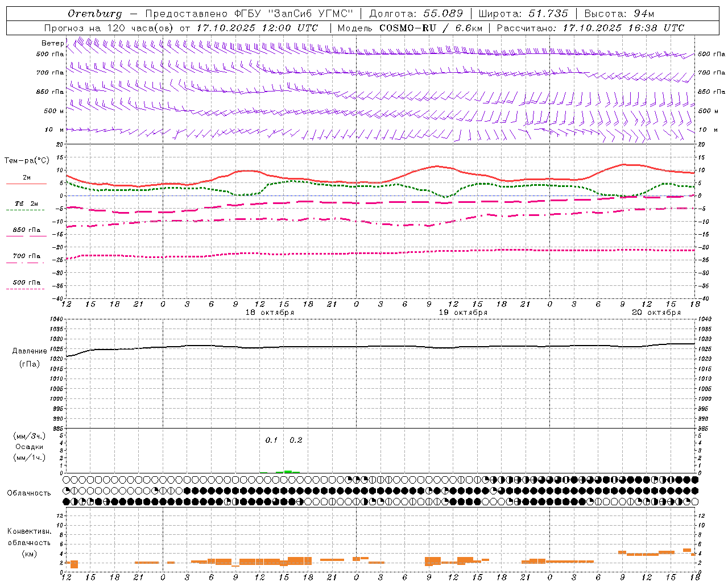Screen dimensions: 728x582
Task: Click the 'Прогноз на 120 часа(ов)' text
Action: 109,28
